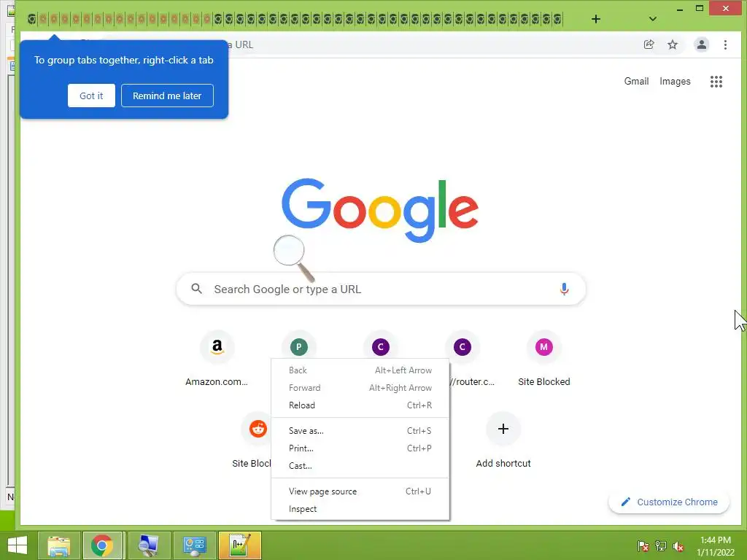
Task: Start voice search with the microphone icon
Action: coord(564,289)
